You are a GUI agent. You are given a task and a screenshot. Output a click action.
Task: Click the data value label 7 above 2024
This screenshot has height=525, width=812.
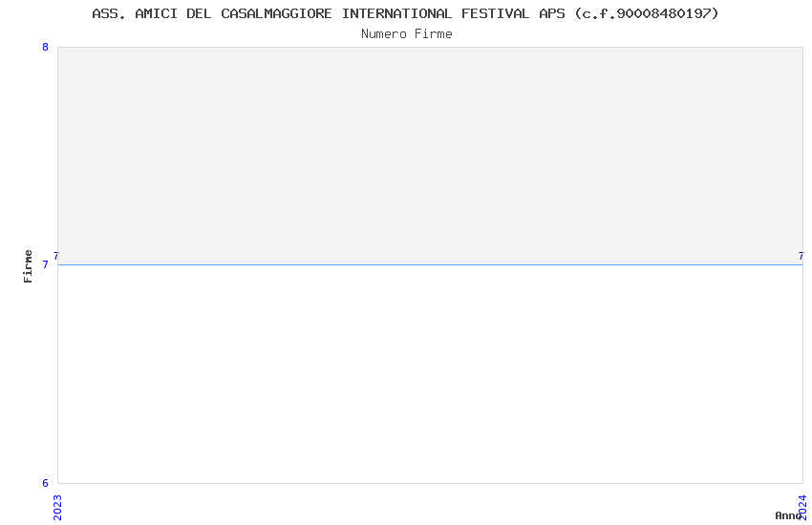point(801,256)
